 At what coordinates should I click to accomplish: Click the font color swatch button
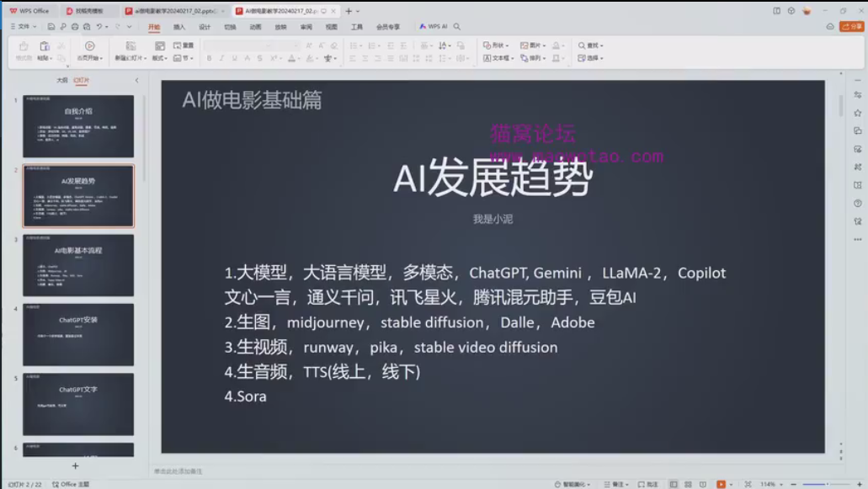(291, 58)
